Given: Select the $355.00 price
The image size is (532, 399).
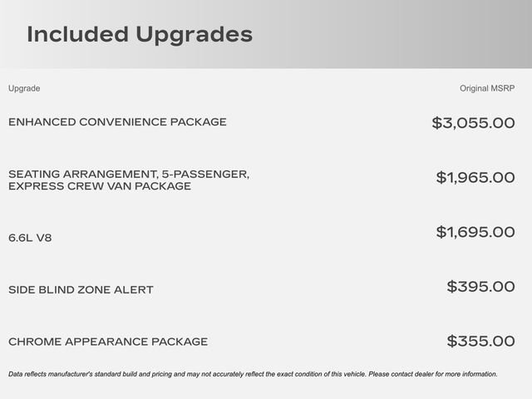Looking at the screenshot, I should 480,341.
